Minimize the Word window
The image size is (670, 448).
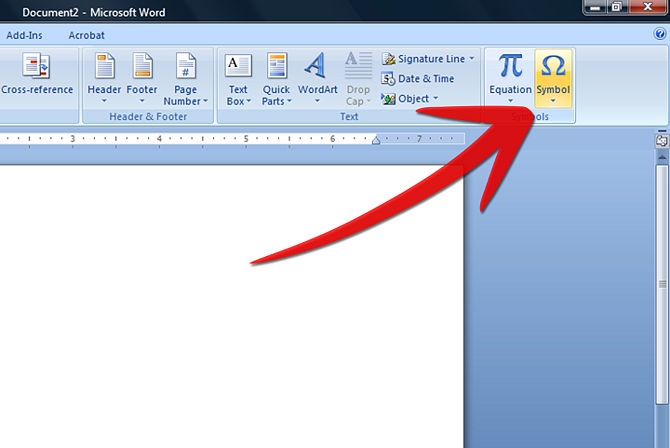[x=595, y=7]
